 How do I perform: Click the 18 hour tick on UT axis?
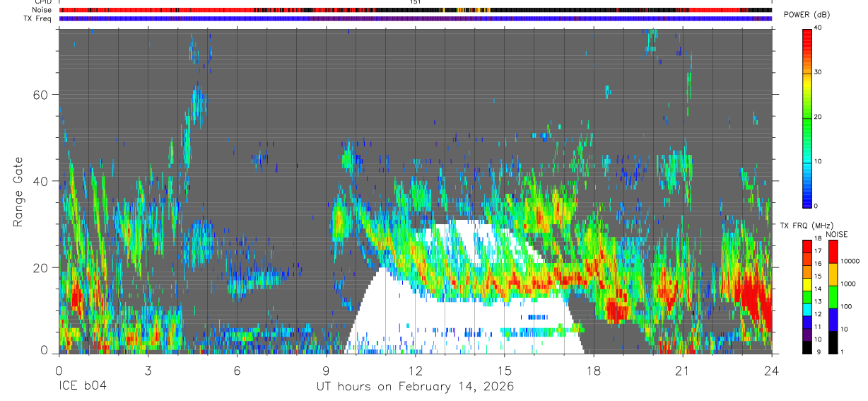tap(593, 371)
